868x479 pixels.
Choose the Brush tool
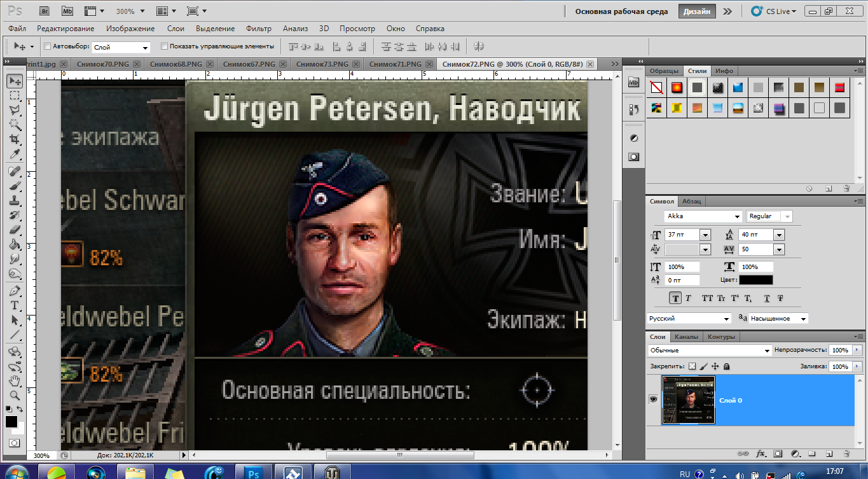[14, 186]
